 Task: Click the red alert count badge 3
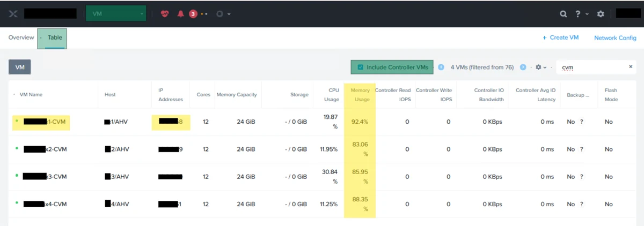tap(193, 14)
